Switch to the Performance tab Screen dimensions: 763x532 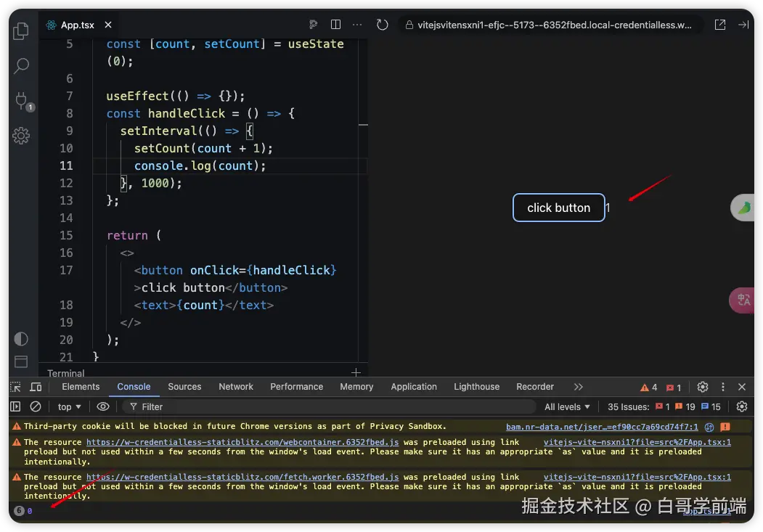click(297, 387)
